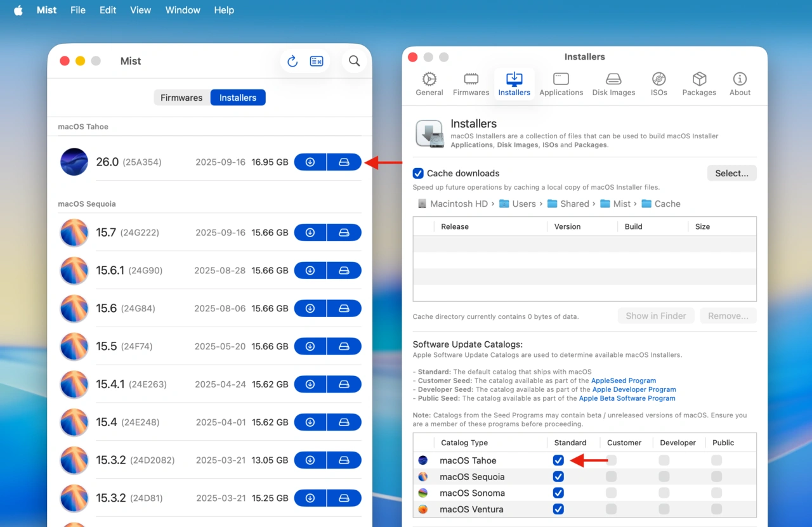Download macOS Tahoe 26.0 installer
Image resolution: width=812 pixels, height=527 pixels.
click(310, 162)
